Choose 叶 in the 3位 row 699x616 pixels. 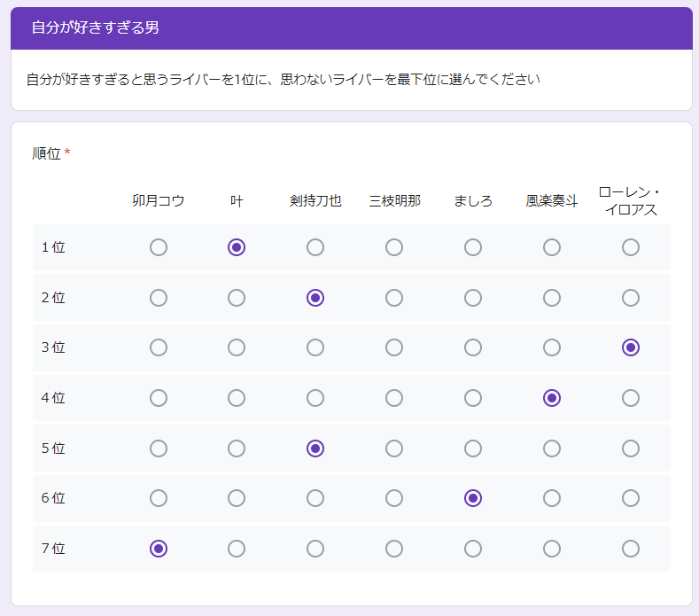pos(237,347)
